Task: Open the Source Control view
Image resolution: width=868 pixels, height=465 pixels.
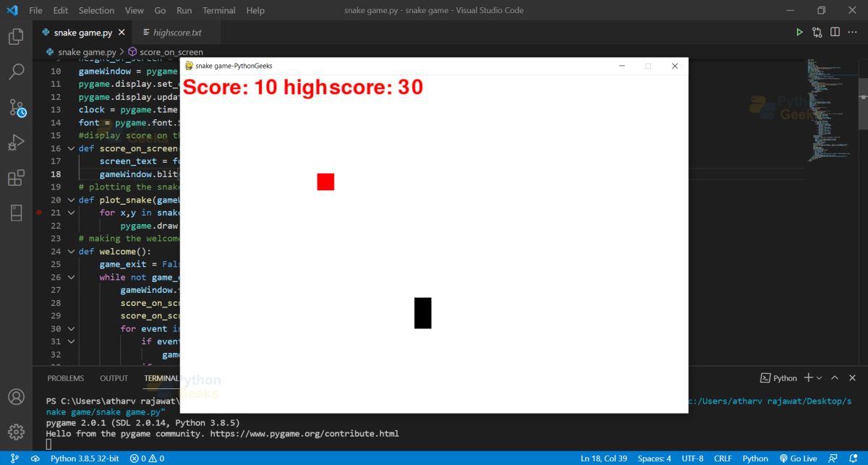Action: tap(17, 108)
